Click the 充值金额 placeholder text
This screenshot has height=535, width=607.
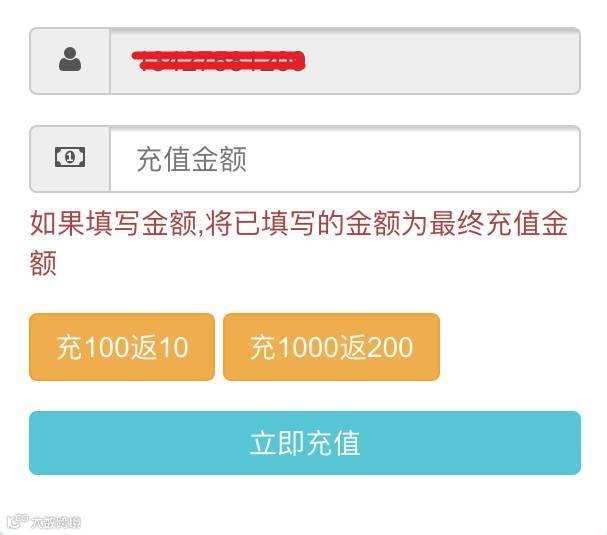[x=192, y=159]
